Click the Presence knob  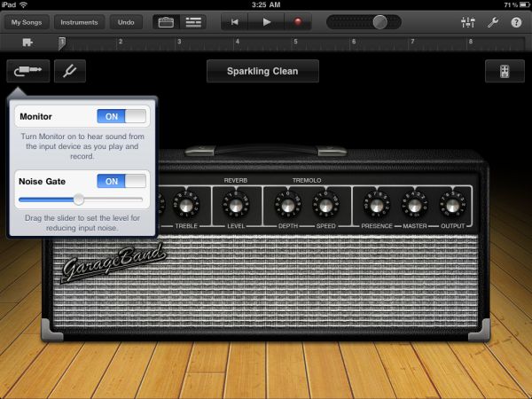pos(377,205)
